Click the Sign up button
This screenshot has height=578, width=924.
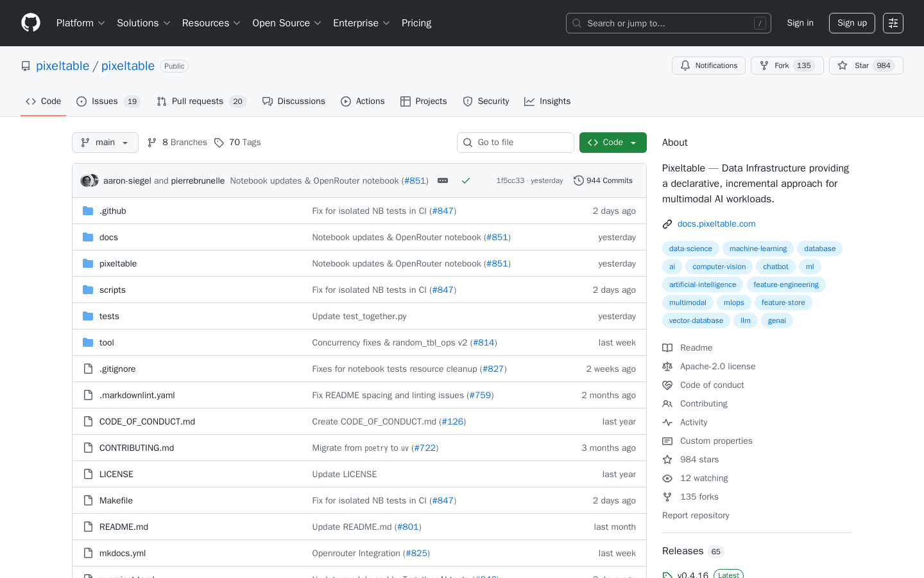tap(851, 22)
